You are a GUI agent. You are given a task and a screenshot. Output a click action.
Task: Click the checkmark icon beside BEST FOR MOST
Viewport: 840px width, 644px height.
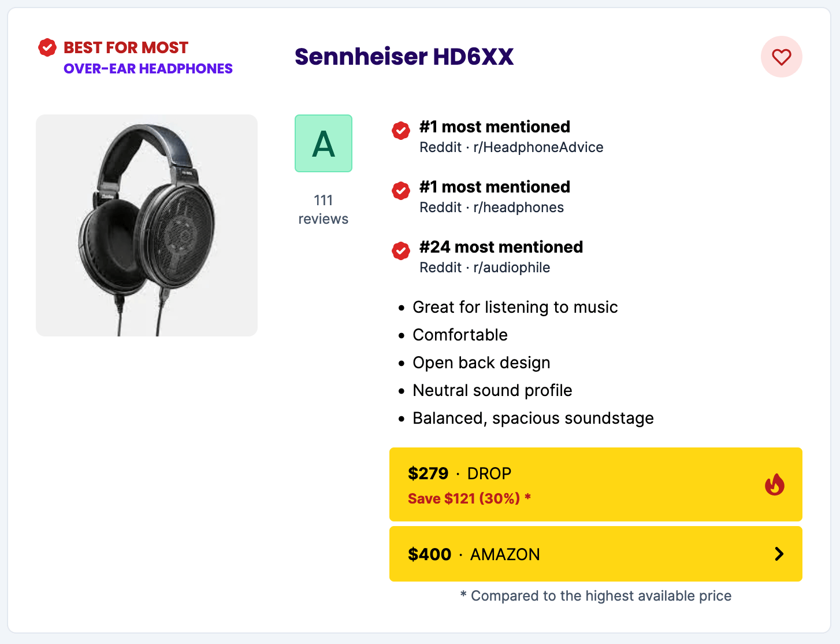(47, 48)
